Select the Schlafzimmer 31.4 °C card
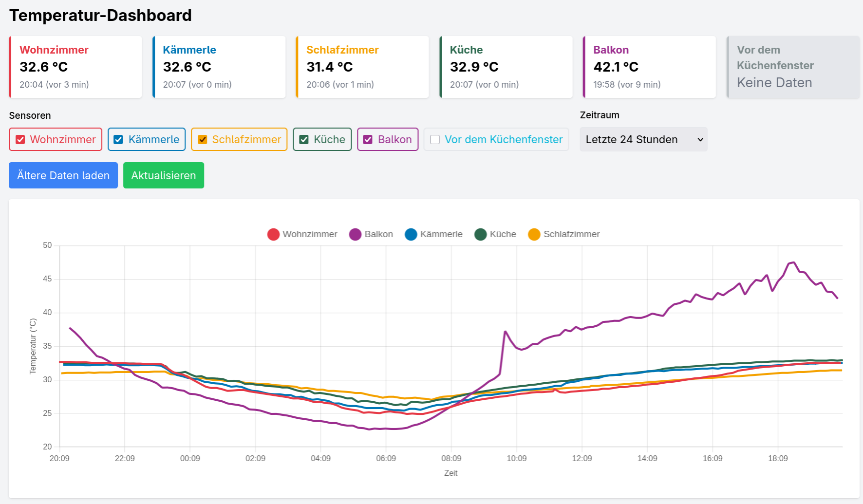 (362, 67)
